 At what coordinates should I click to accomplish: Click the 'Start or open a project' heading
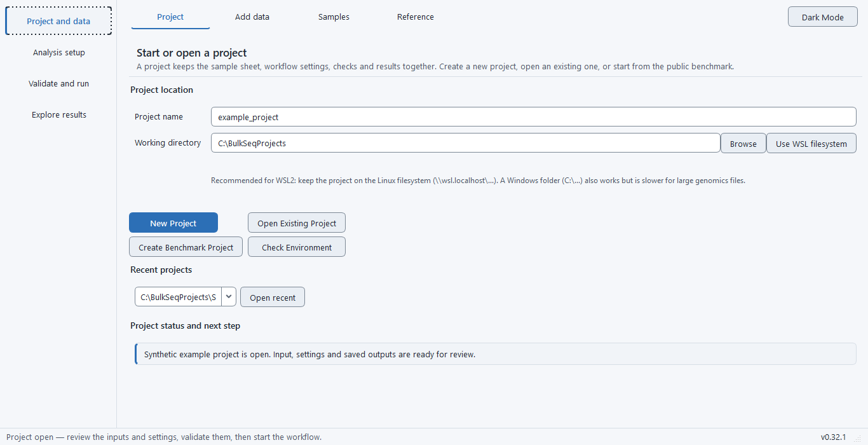point(191,53)
